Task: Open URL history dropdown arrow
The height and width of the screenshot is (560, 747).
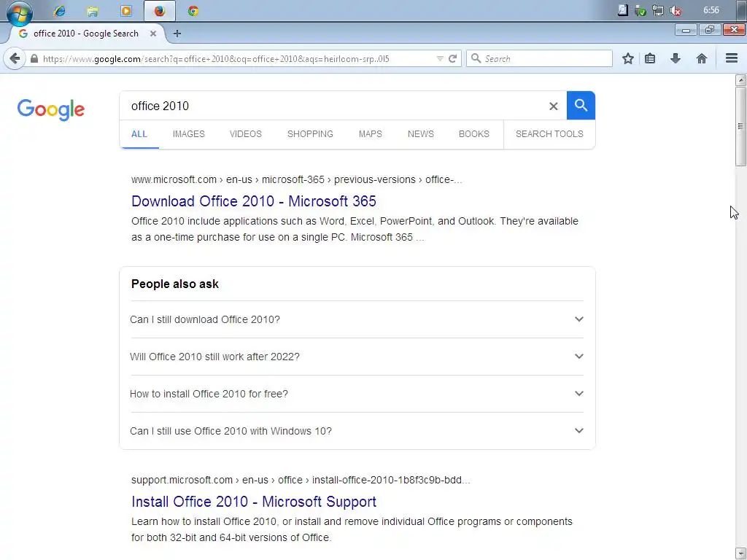Action: pos(440,58)
